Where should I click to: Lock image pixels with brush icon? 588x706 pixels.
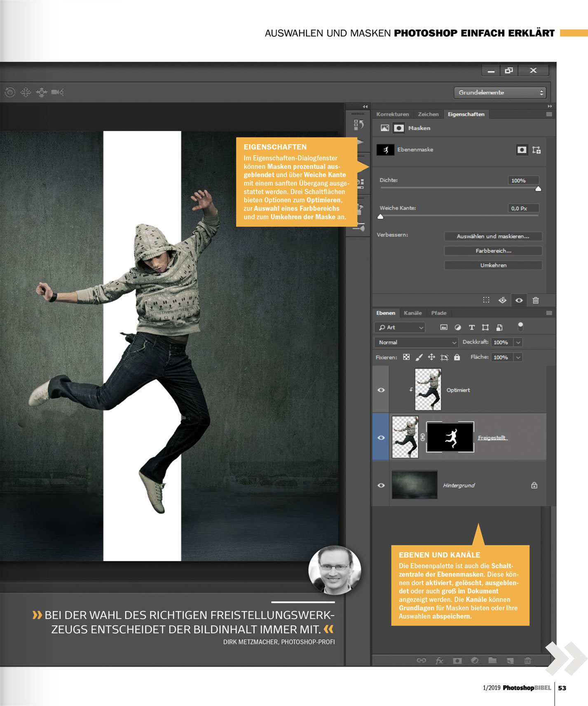coord(419,357)
